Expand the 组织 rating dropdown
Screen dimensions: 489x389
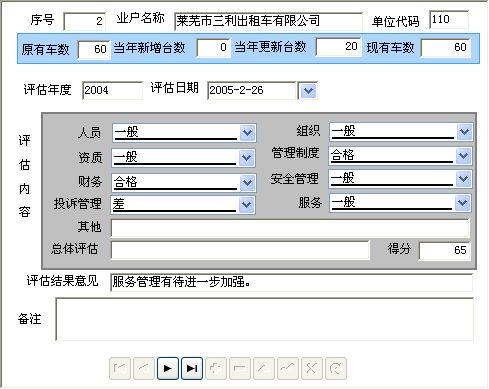coord(464,131)
